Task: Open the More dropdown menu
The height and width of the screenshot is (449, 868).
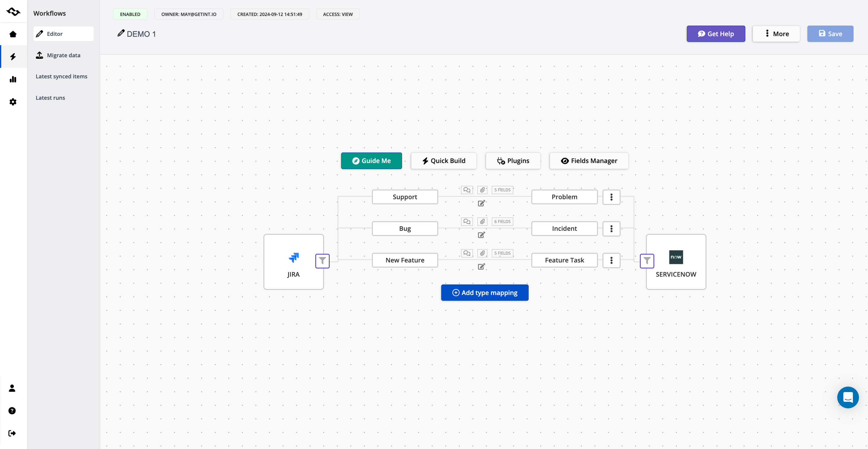Action: click(x=776, y=34)
